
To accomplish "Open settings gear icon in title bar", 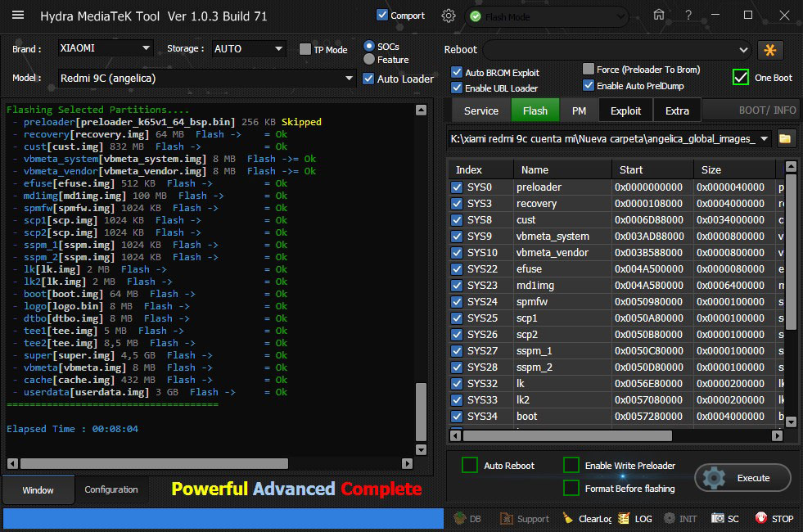I will point(448,16).
